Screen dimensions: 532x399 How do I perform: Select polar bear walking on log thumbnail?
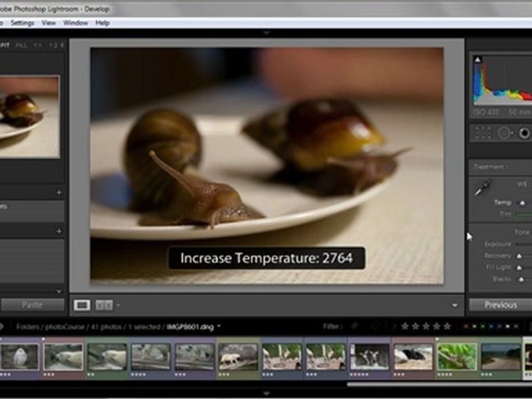238,356
